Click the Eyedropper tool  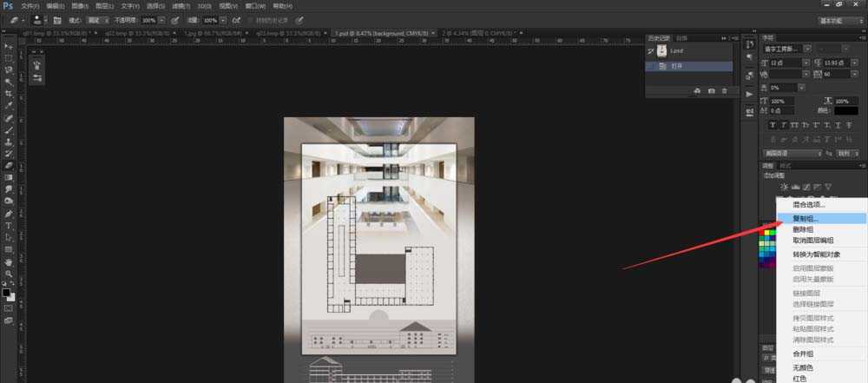[x=9, y=105]
